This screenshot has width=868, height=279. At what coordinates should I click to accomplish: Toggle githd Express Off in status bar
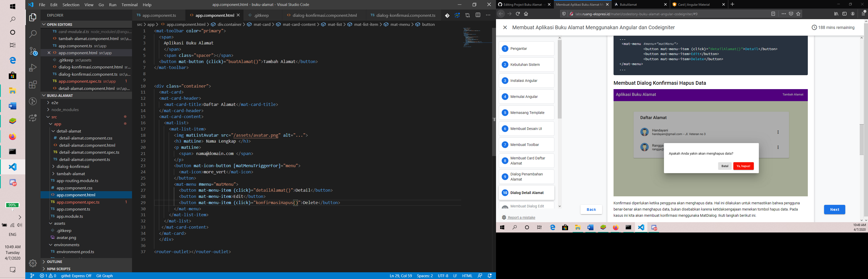click(x=76, y=276)
